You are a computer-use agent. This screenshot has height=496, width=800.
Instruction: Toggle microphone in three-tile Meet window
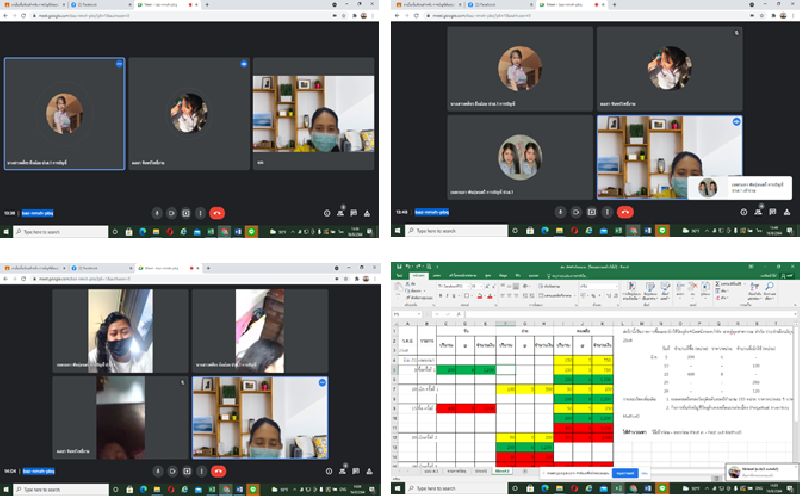157,212
